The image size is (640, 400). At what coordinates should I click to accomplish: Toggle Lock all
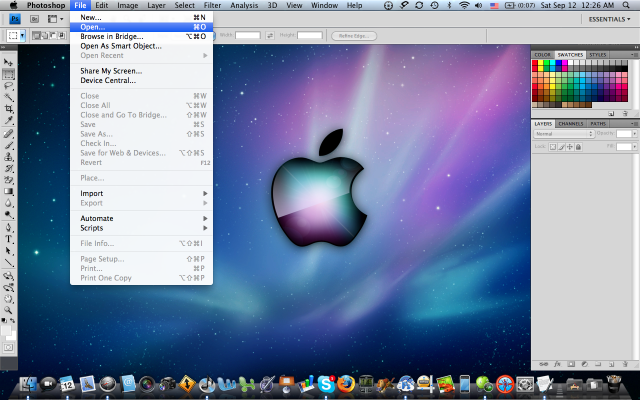(x=578, y=147)
